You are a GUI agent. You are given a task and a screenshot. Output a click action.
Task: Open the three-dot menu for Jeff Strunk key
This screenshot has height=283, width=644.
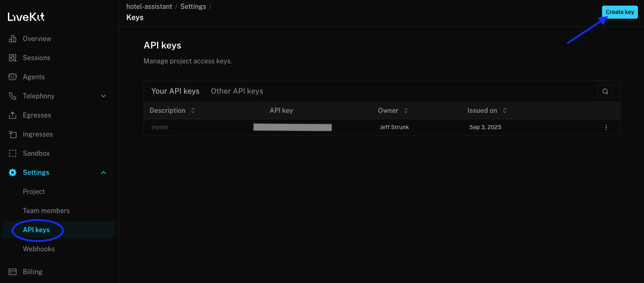[x=606, y=127]
